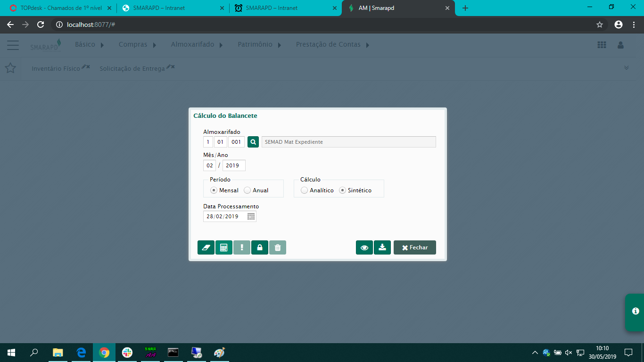This screenshot has height=362, width=644.
Task: Click the download icon button
Action: pyautogui.click(x=382, y=247)
